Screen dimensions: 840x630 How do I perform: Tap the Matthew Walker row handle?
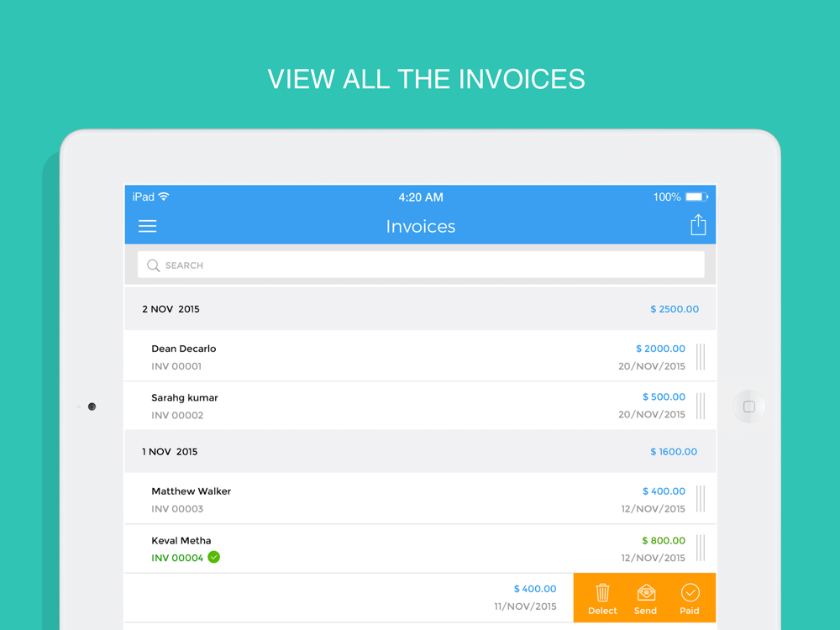[x=701, y=499]
